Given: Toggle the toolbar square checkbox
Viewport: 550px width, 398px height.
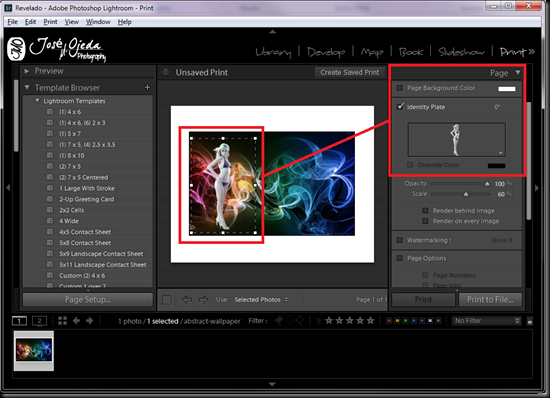Looking at the screenshot, I should 167,300.
